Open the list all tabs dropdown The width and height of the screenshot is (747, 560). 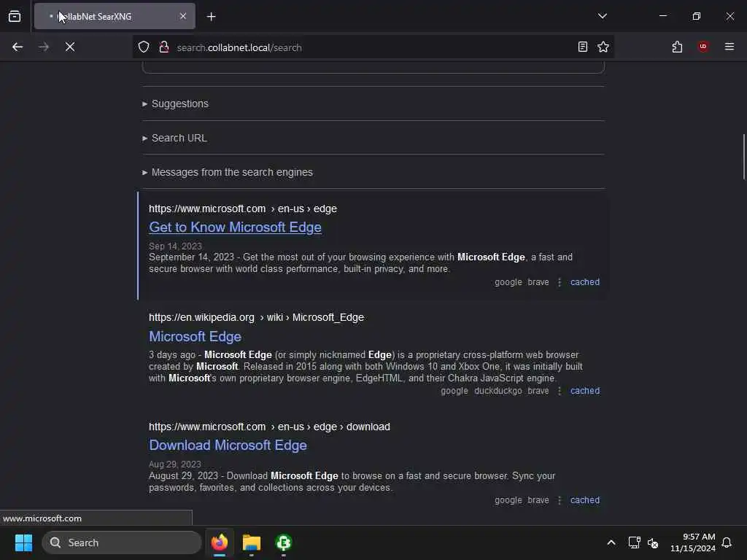[602, 16]
